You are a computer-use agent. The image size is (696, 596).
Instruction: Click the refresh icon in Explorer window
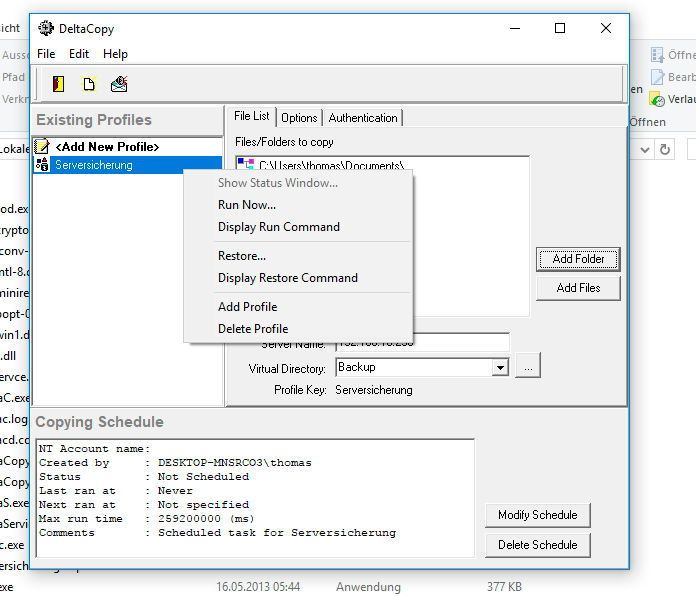(664, 150)
